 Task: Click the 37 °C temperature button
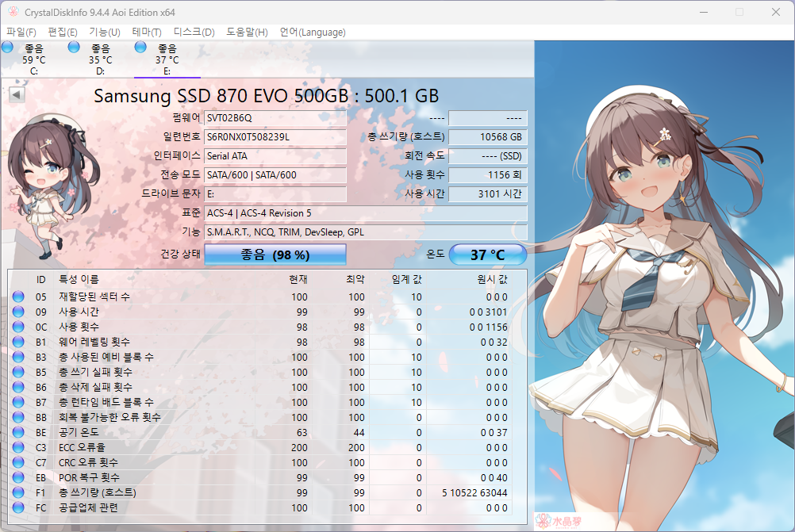(488, 255)
